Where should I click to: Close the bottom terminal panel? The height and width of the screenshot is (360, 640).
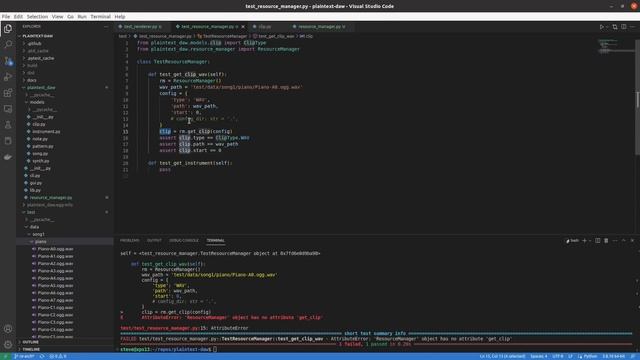click(632, 241)
